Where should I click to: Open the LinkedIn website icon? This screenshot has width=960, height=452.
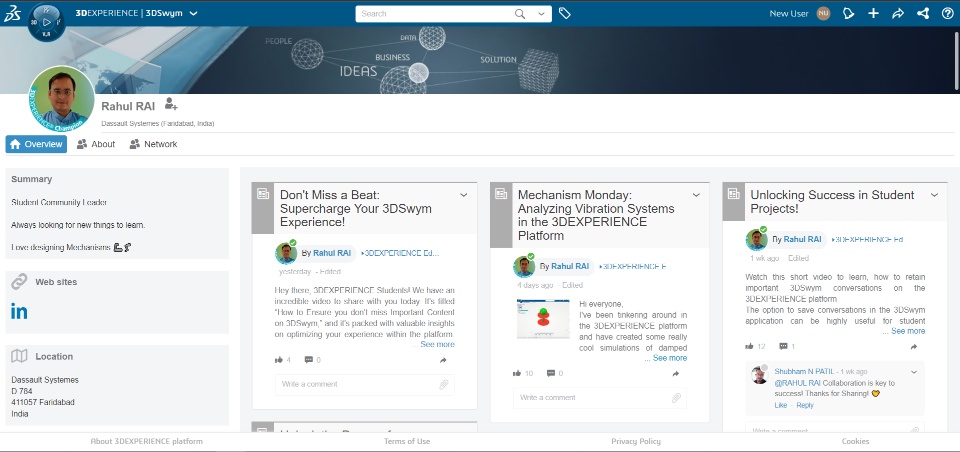tap(19, 311)
